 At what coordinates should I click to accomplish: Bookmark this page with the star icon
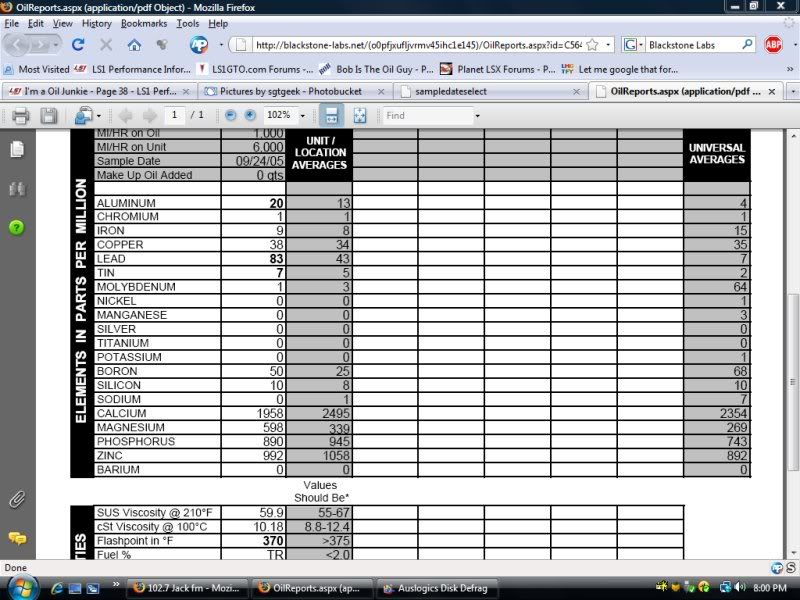coord(592,45)
